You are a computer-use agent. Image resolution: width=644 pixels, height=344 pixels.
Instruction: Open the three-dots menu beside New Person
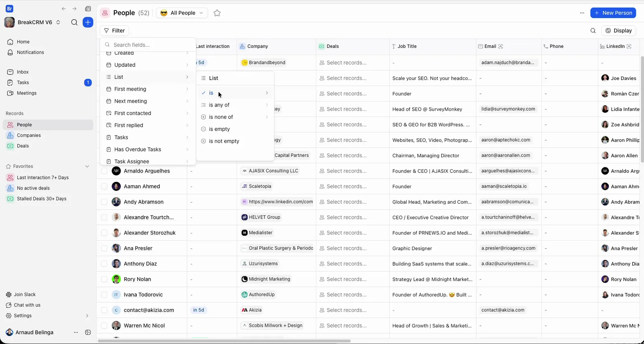[582, 13]
